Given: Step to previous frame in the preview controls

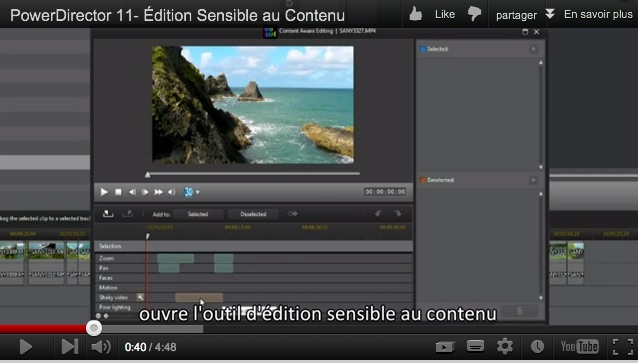Looking at the screenshot, I should click(132, 192).
